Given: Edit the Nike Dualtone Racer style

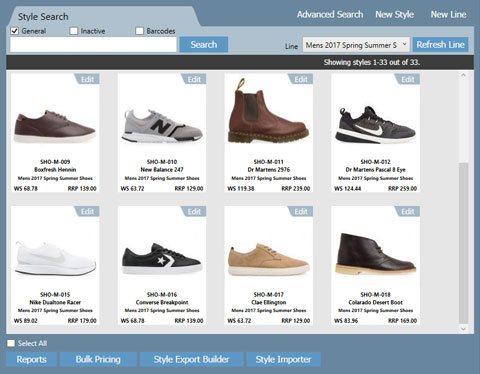Looking at the screenshot, I should (x=87, y=212).
